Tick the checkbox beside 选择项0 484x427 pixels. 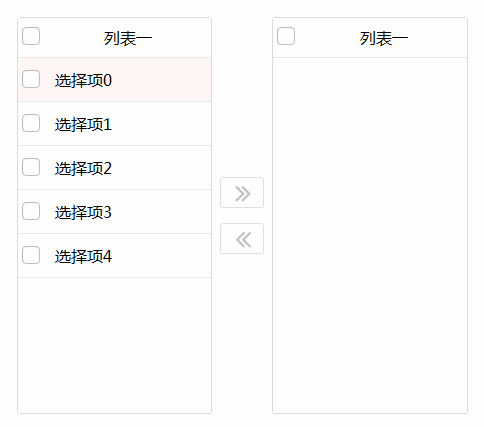click(31, 79)
